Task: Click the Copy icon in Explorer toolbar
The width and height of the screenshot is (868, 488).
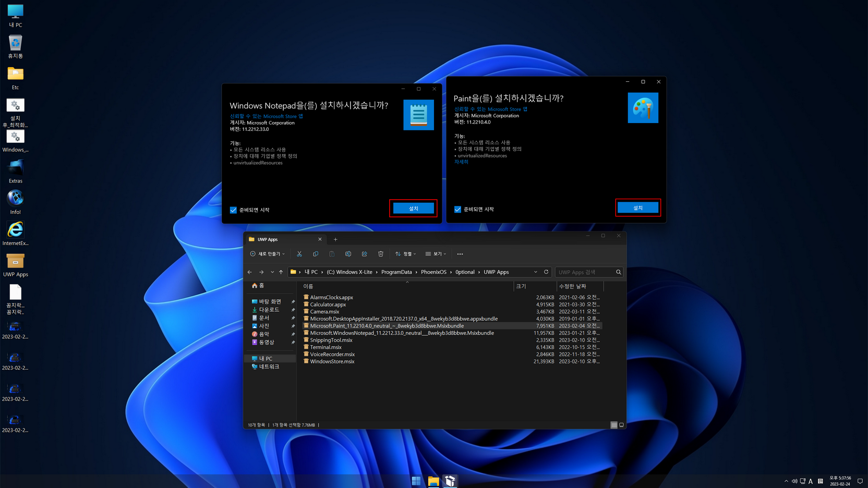Action: [x=316, y=254]
